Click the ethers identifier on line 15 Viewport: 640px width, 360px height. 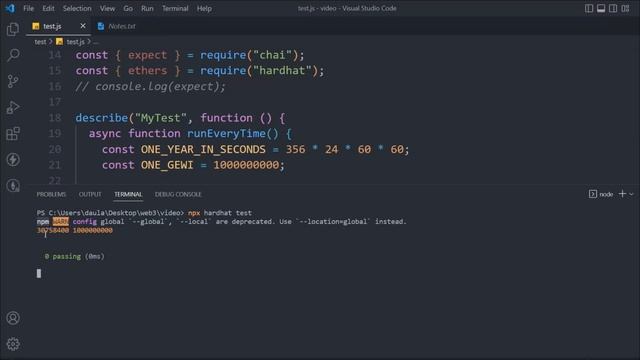(x=147, y=71)
